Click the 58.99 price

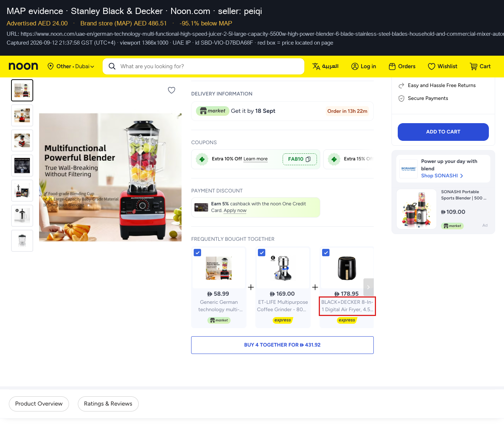point(218,294)
